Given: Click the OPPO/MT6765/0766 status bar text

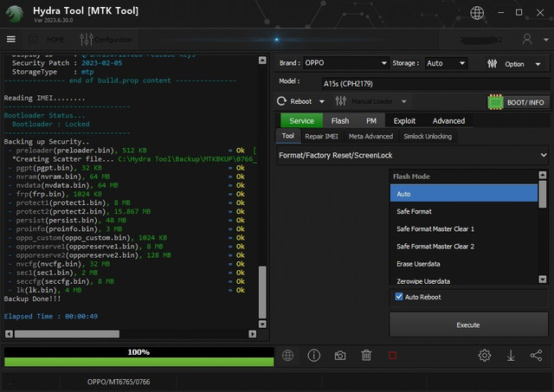Looking at the screenshot, I should pyautogui.click(x=119, y=382).
